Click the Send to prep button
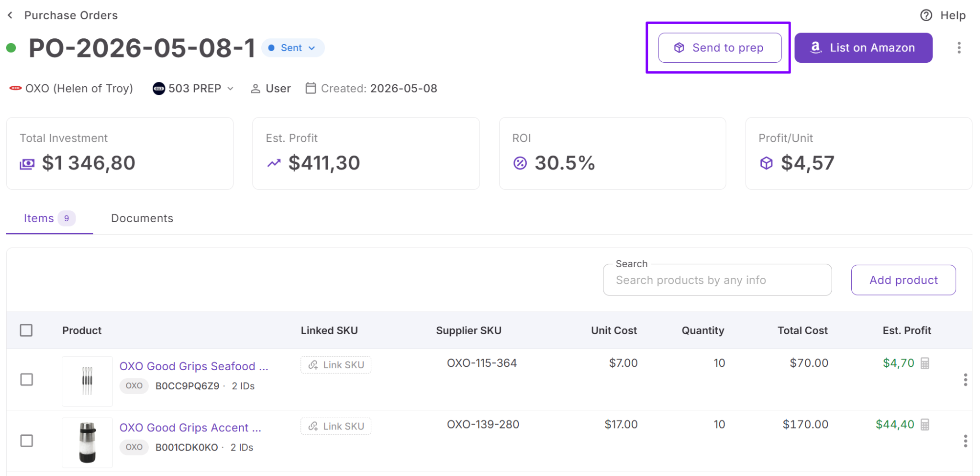The width and height of the screenshot is (980, 476). (x=720, y=48)
